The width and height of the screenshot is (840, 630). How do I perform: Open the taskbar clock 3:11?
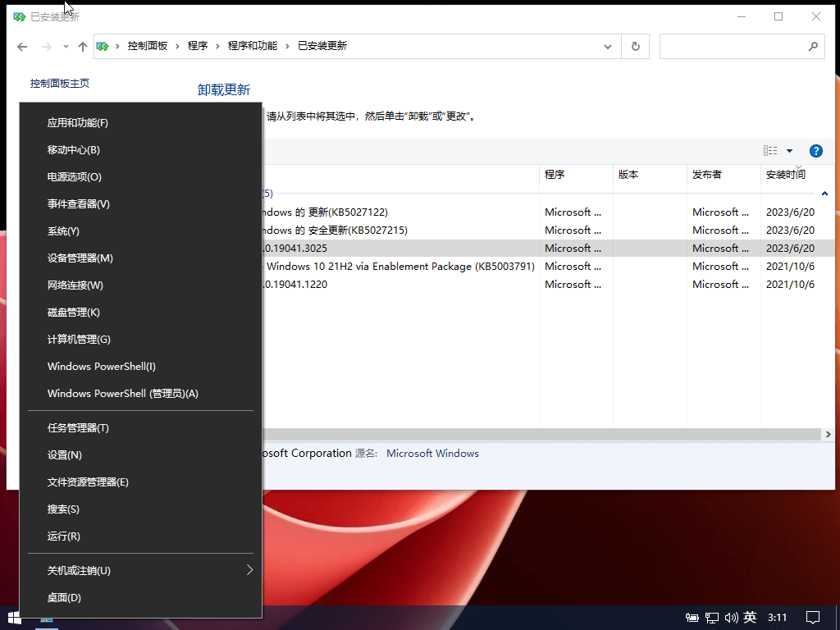778,618
